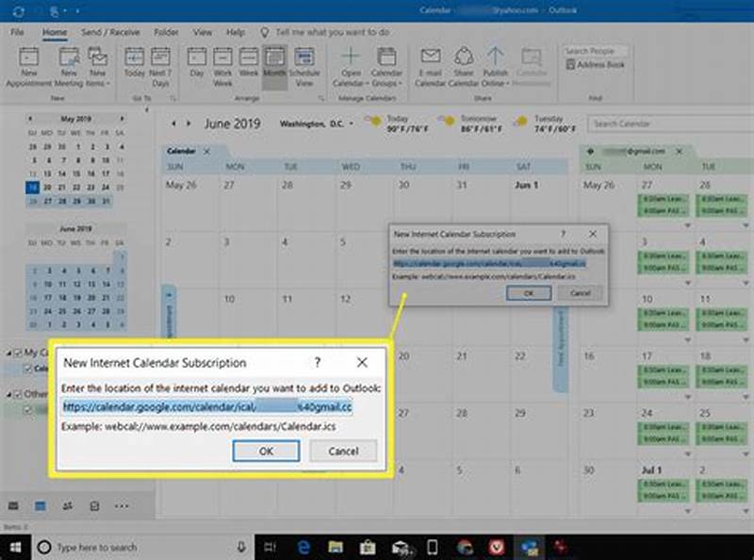Image resolution: width=754 pixels, height=560 pixels.
Task: Toggle the calendar checkbox under Other Calendars
Action: 27,409
